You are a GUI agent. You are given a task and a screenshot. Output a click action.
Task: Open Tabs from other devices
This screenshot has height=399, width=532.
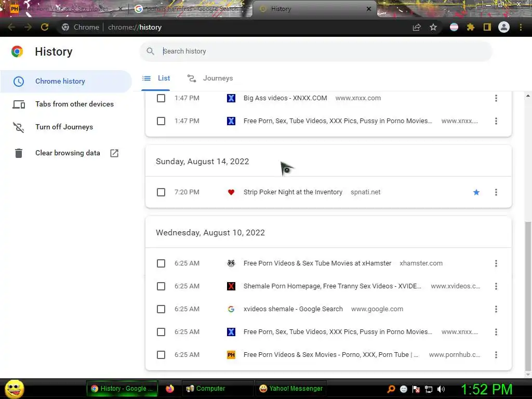coord(66,104)
